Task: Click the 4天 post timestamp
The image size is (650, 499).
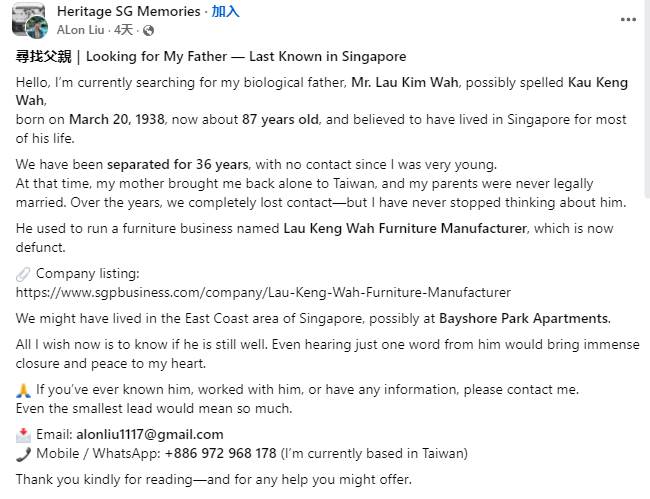Action: point(124,30)
